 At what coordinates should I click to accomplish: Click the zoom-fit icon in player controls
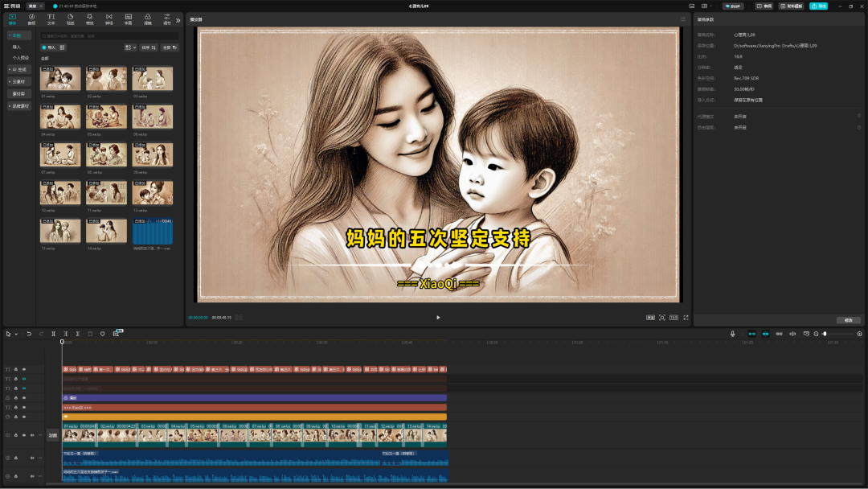(662, 318)
